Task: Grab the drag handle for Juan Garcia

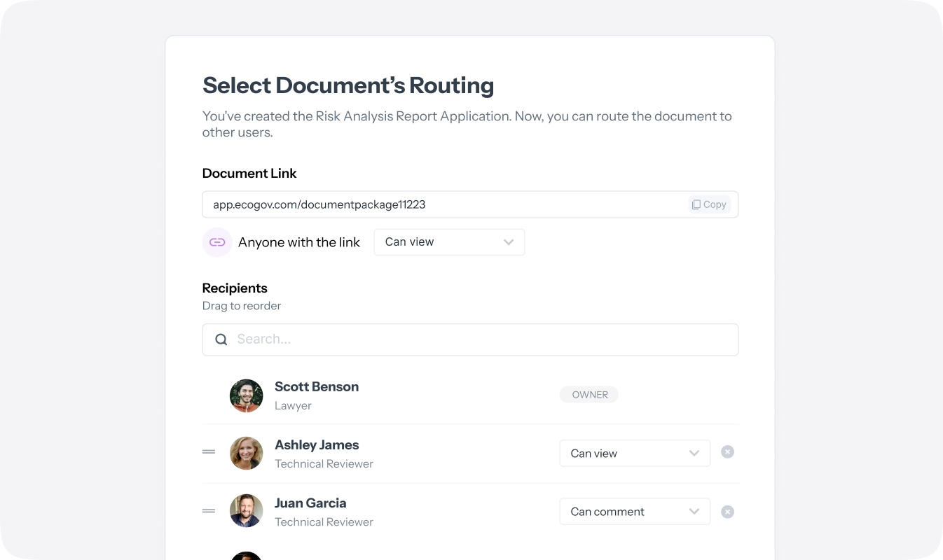Action: [209, 511]
